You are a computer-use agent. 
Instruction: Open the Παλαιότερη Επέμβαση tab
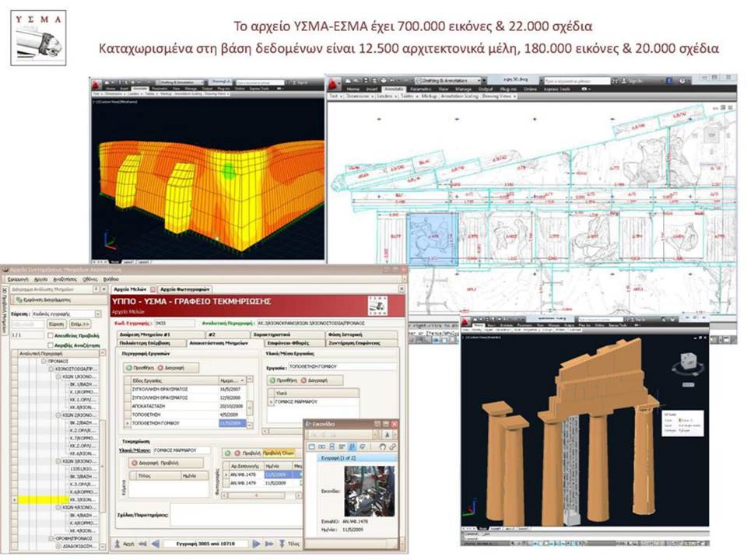click(x=151, y=343)
